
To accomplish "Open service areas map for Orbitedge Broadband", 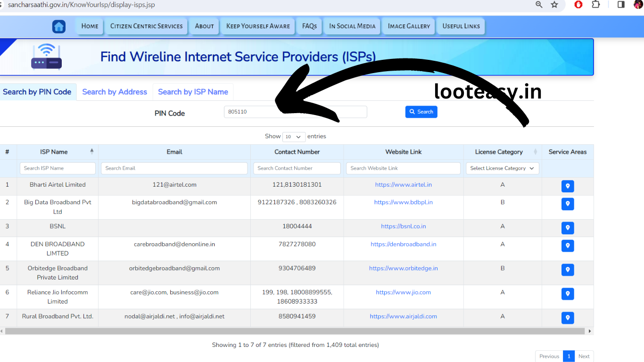I will click(x=568, y=270).
